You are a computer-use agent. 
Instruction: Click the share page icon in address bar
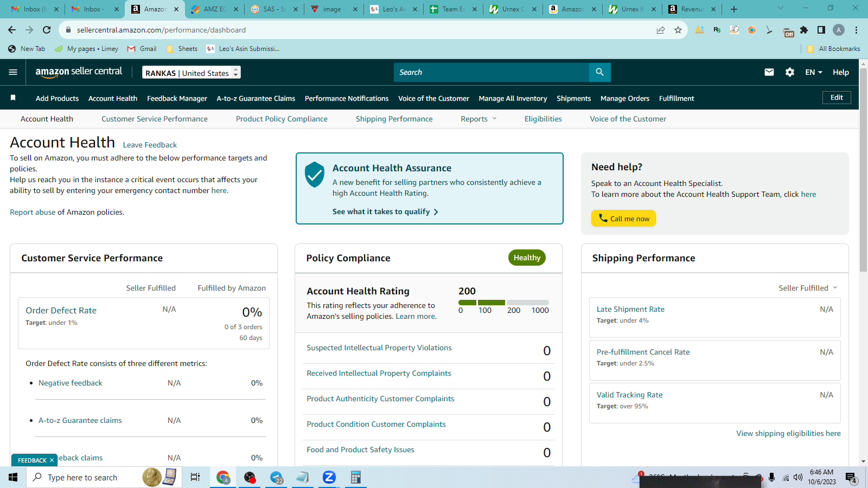click(x=661, y=30)
